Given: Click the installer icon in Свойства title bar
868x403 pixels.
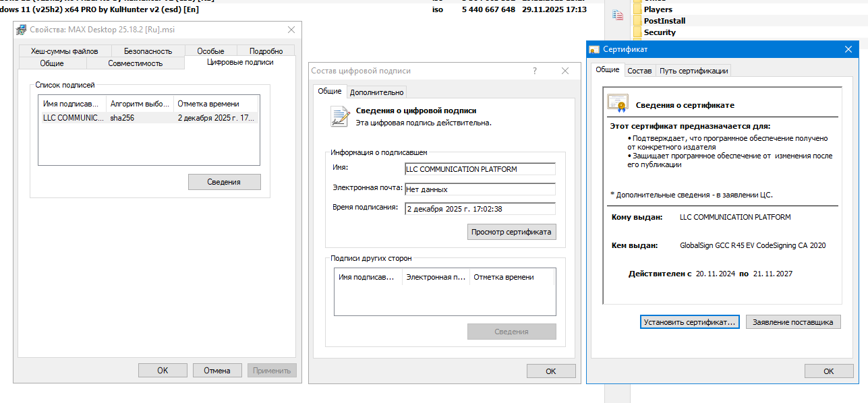Looking at the screenshot, I should pyautogui.click(x=22, y=30).
